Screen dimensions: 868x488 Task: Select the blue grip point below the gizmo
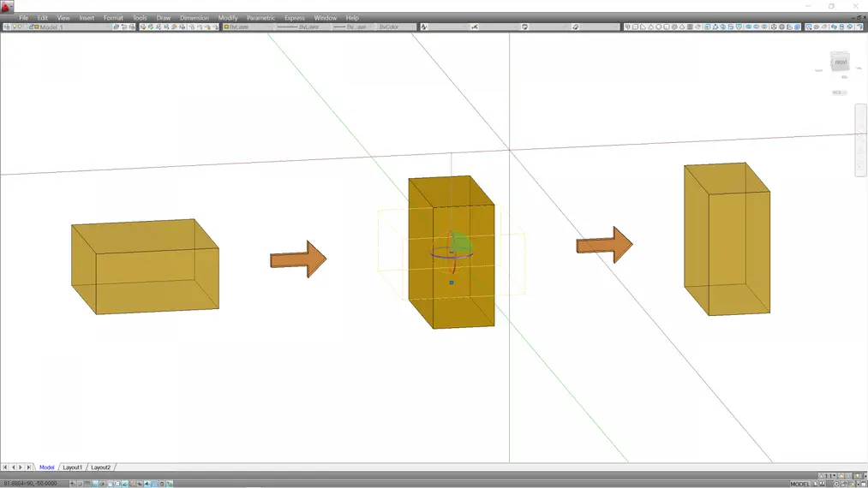point(452,282)
